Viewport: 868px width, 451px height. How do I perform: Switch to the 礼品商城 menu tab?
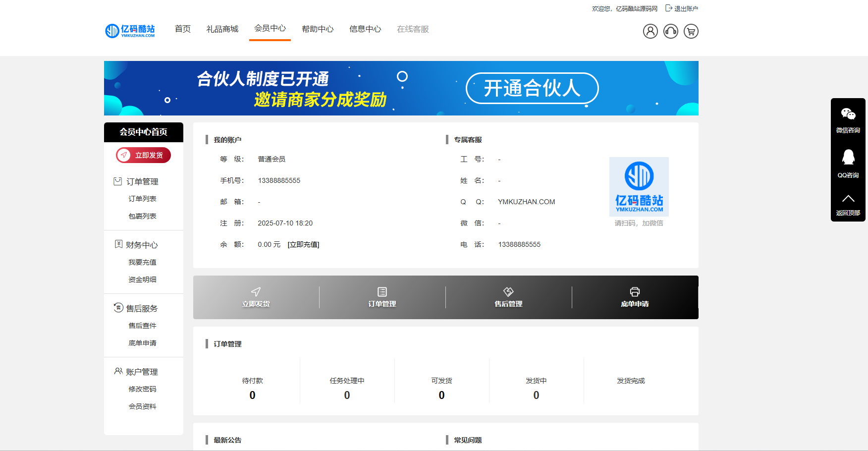[221, 29]
